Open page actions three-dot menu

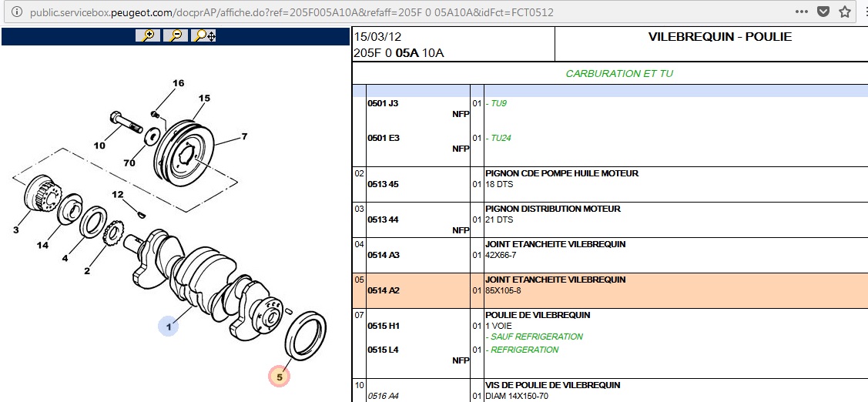tap(802, 12)
